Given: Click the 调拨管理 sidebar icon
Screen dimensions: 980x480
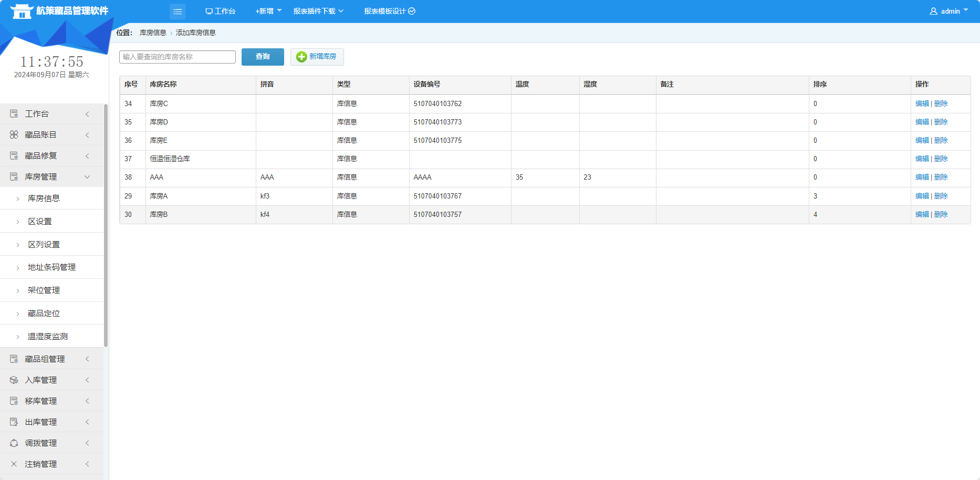Looking at the screenshot, I should pos(14,443).
